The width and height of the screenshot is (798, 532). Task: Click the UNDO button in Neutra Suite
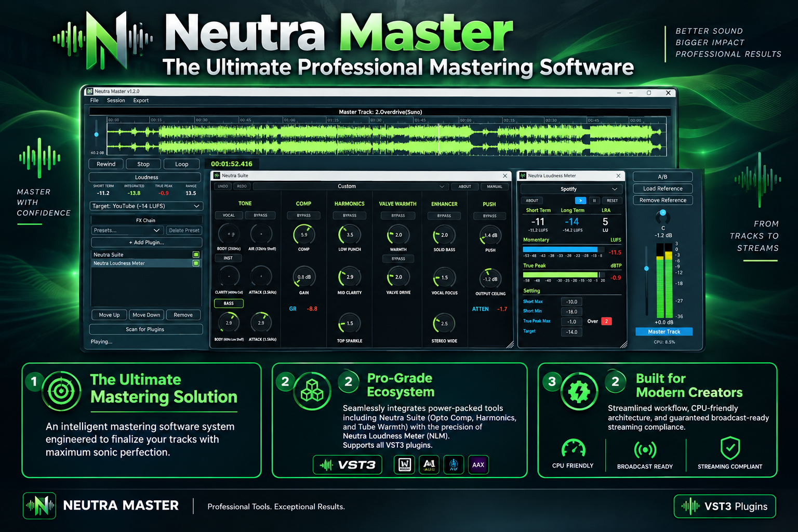click(223, 186)
